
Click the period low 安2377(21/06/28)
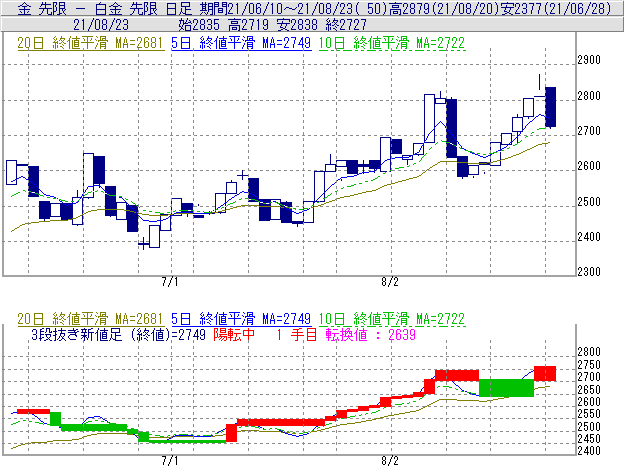(556, 9)
